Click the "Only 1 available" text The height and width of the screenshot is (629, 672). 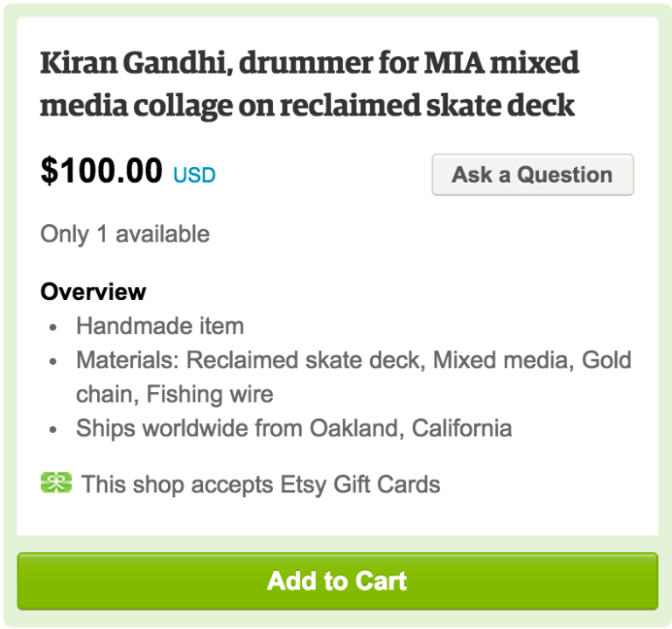point(125,234)
